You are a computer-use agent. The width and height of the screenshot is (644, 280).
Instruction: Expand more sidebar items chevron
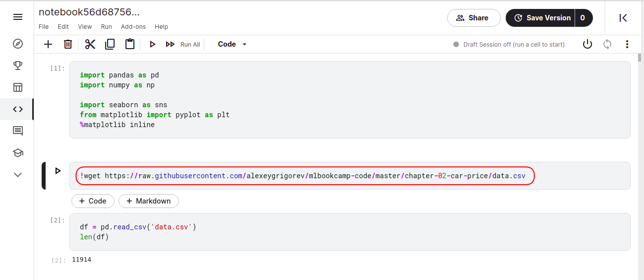coord(18,174)
